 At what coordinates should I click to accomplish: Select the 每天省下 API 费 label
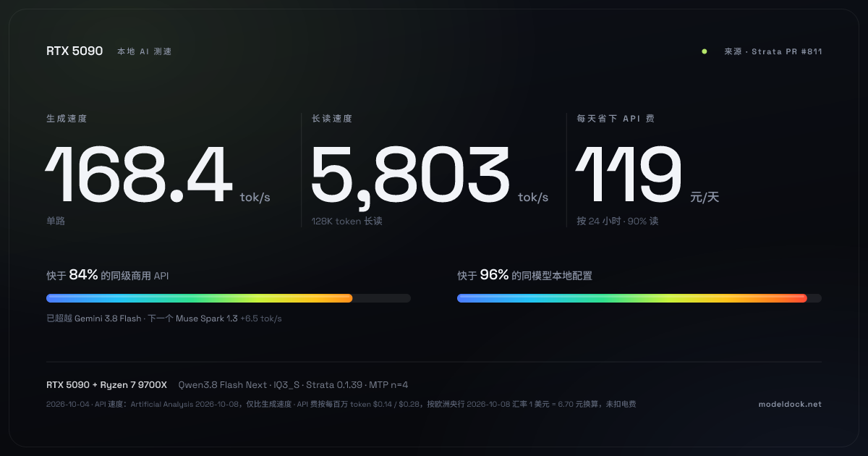point(616,118)
